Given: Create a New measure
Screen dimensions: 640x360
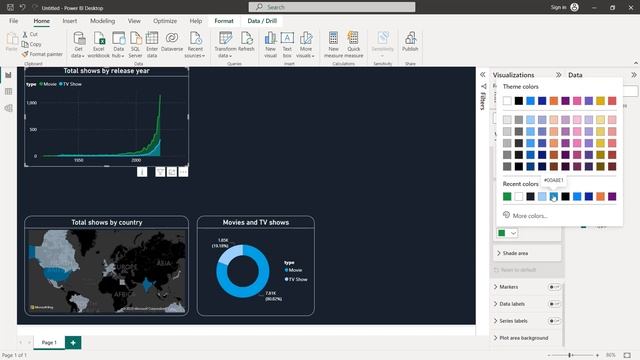Looking at the screenshot, I should (x=333, y=45).
